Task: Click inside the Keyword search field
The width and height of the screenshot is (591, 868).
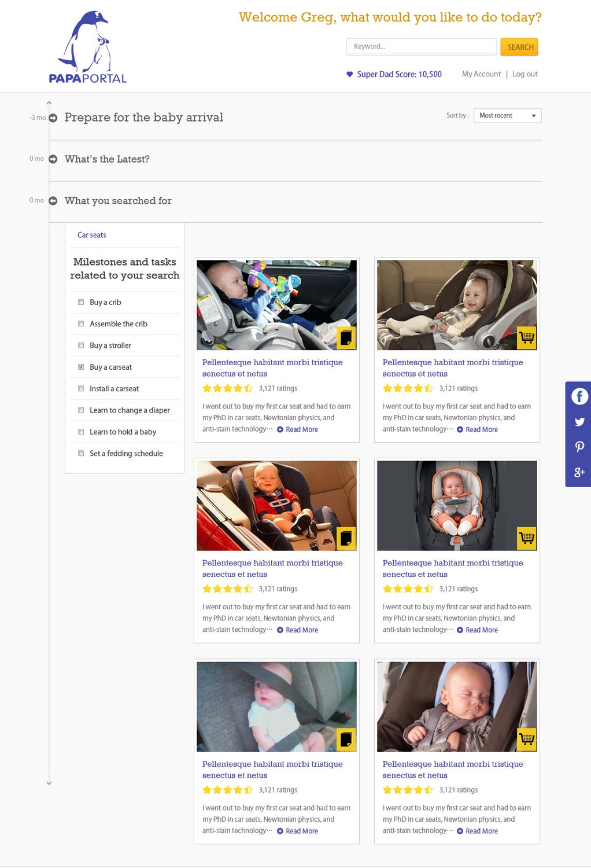Action: click(x=422, y=46)
